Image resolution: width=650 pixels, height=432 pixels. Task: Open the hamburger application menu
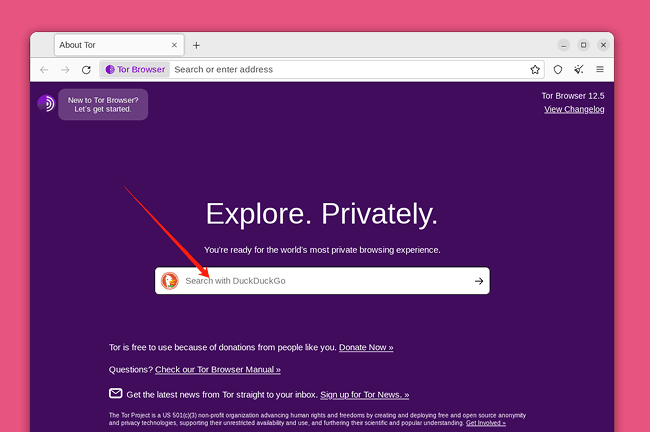coord(600,70)
